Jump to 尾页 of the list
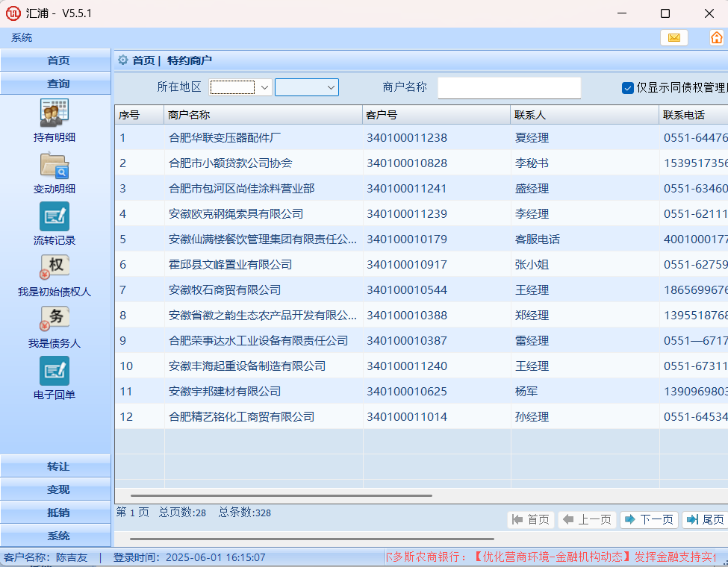 tap(705, 520)
